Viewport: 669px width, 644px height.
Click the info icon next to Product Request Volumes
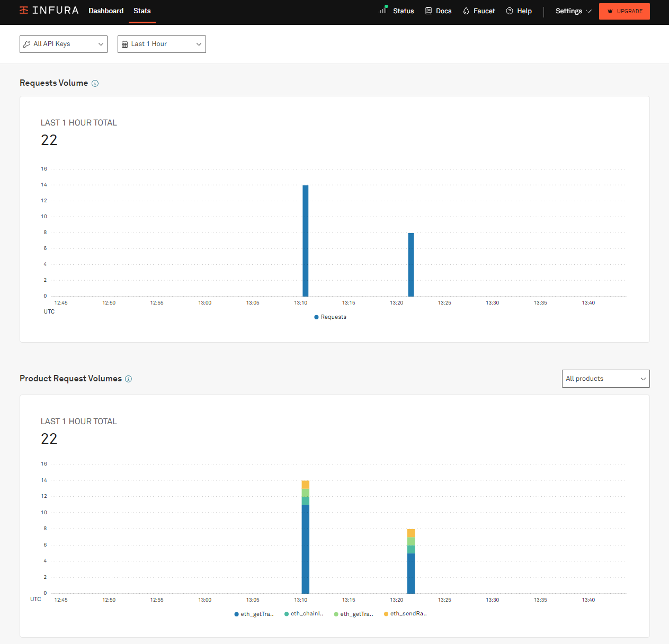click(x=128, y=379)
